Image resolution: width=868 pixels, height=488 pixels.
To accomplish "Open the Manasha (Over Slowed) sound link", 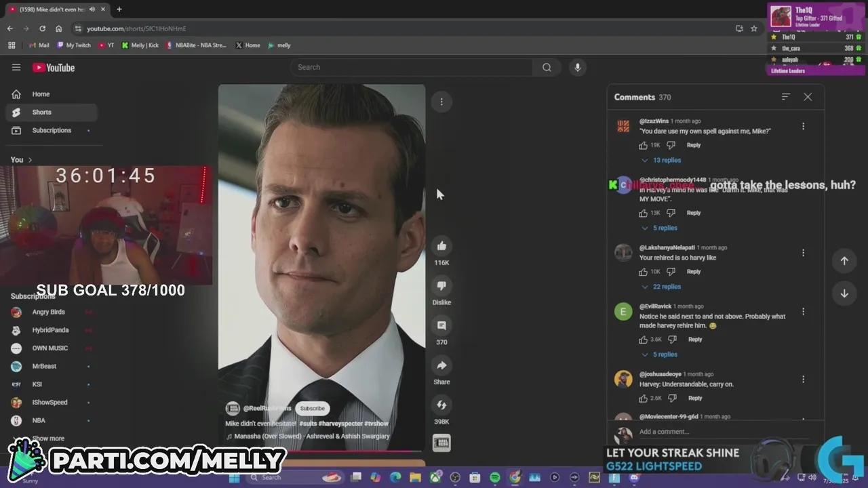I will coord(312,436).
